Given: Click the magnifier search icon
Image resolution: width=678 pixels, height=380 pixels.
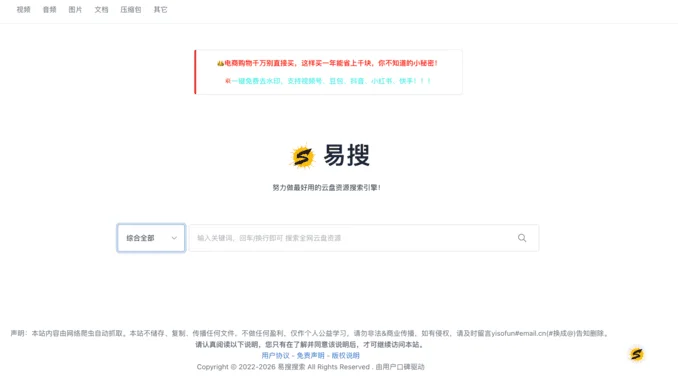Looking at the screenshot, I should coord(522,238).
